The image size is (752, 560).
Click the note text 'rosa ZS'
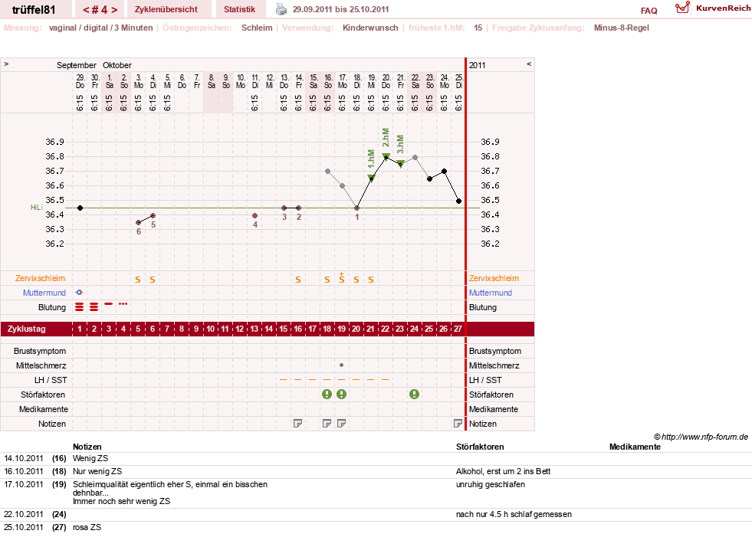(x=87, y=527)
